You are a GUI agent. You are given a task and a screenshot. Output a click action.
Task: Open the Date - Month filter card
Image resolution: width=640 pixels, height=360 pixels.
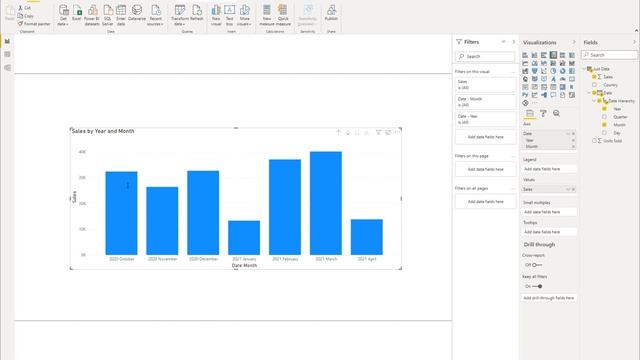tap(486, 102)
